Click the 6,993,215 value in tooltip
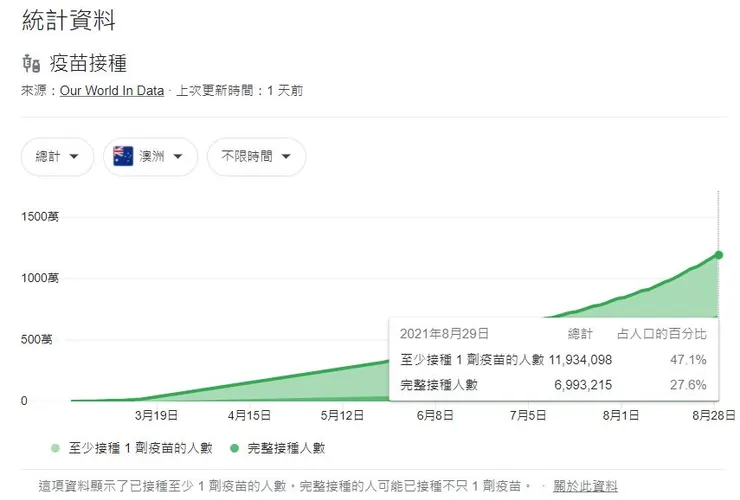 click(583, 385)
